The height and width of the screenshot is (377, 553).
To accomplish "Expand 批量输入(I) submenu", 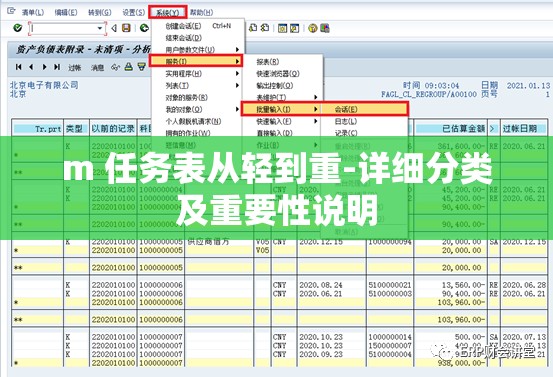I will coord(281,109).
